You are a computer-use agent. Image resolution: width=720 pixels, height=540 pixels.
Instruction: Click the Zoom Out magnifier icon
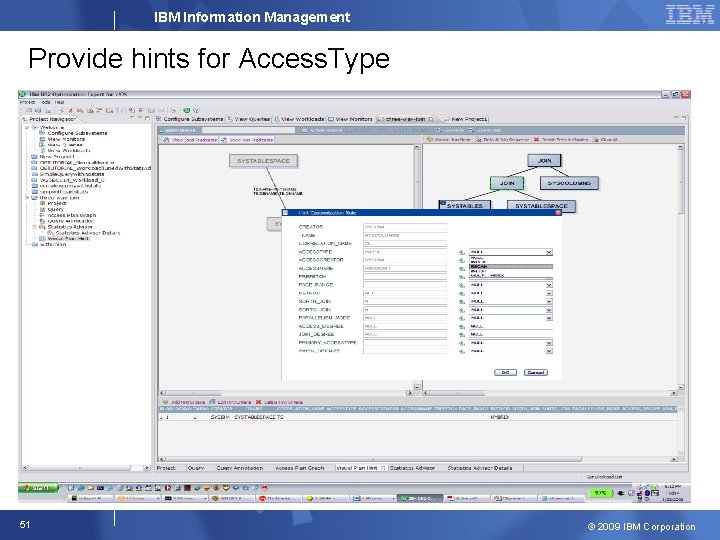(470, 130)
